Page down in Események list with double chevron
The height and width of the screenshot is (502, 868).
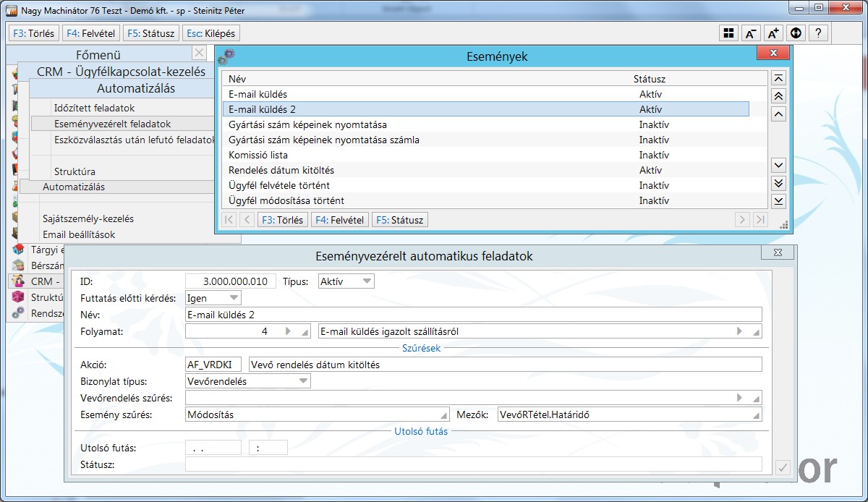pos(778,183)
